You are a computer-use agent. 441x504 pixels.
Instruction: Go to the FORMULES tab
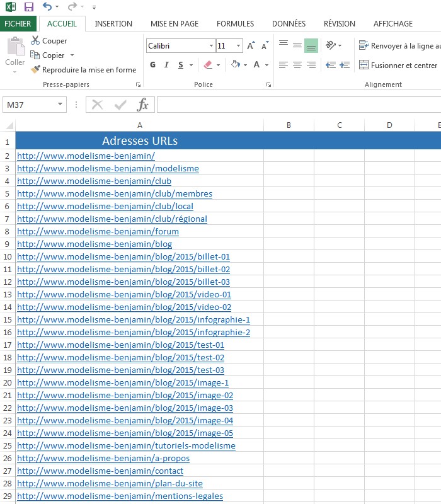[x=235, y=24]
